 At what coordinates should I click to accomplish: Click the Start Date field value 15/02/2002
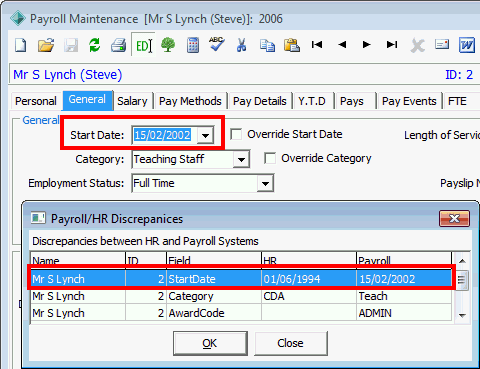pos(162,135)
